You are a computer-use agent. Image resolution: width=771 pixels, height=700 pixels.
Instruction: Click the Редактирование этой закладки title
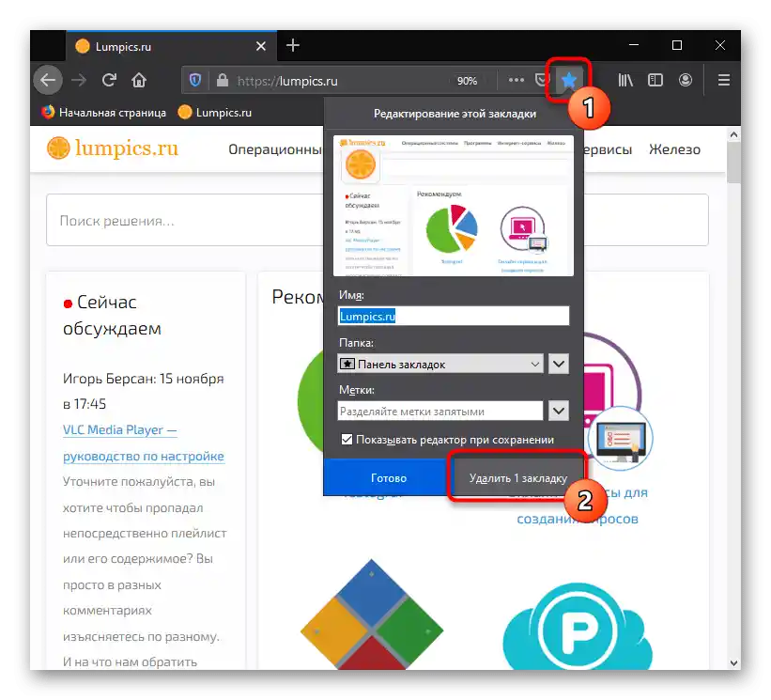455,114
